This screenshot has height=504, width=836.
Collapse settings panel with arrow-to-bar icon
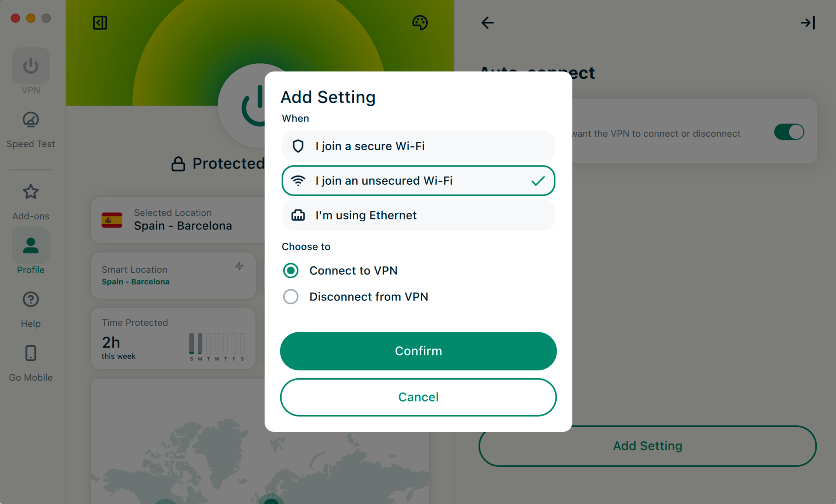pos(808,23)
